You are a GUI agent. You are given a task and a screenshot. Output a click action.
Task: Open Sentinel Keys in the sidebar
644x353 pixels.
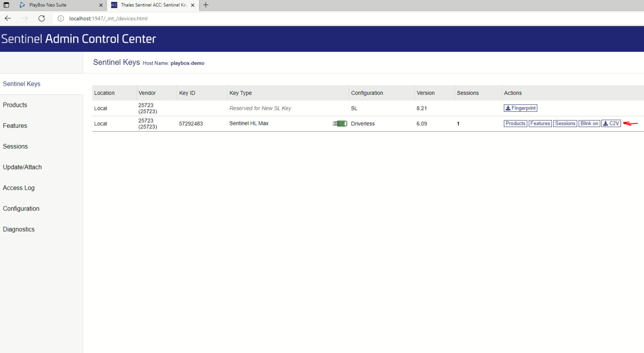pyautogui.click(x=22, y=84)
